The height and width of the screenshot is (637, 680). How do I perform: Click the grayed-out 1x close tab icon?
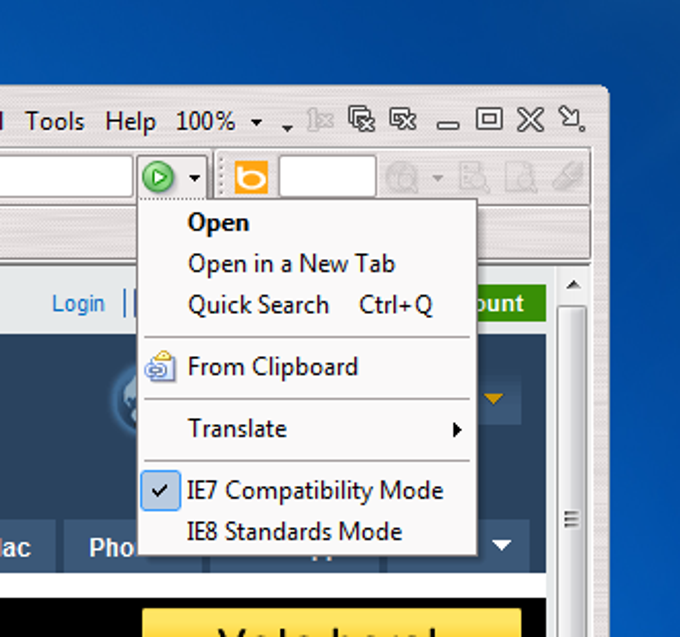coord(320,120)
